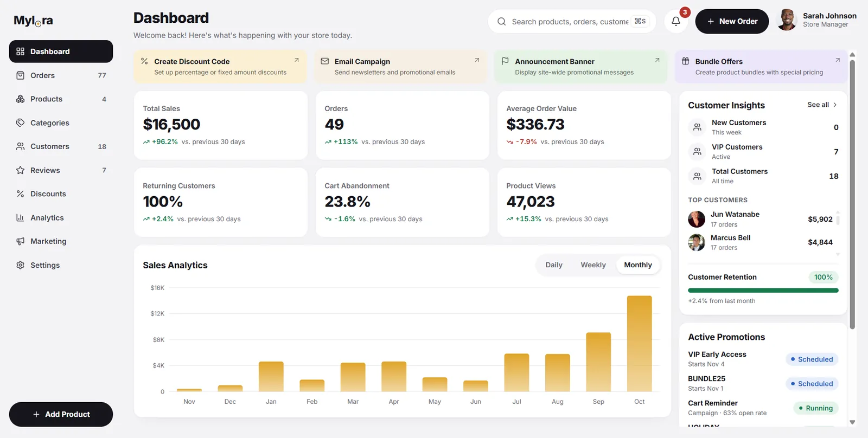This screenshot has height=438, width=868.
Task: Click the Orders sidebar icon
Action: (20, 75)
